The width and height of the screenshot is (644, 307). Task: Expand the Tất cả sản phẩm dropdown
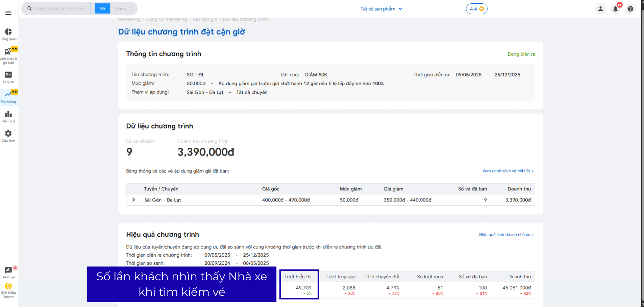[381, 9]
